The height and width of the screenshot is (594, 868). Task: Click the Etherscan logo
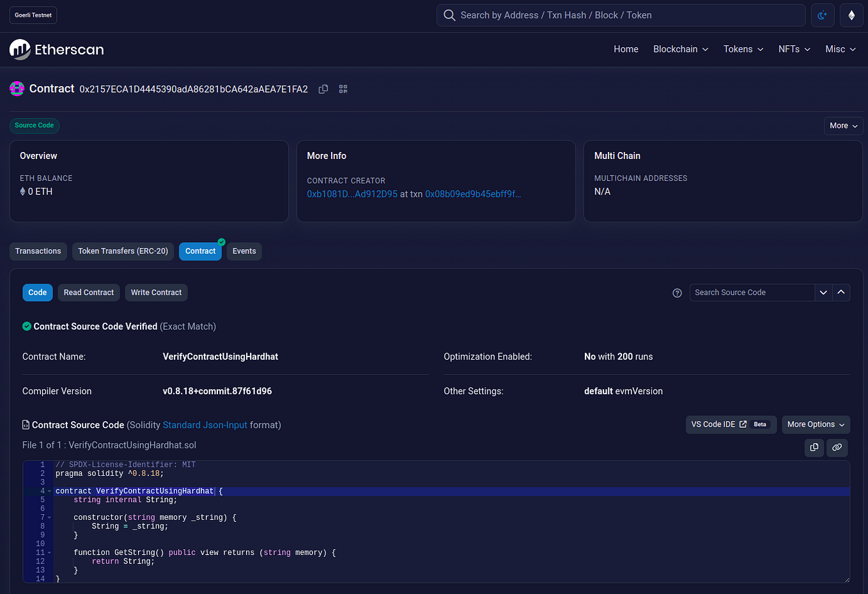pos(56,49)
